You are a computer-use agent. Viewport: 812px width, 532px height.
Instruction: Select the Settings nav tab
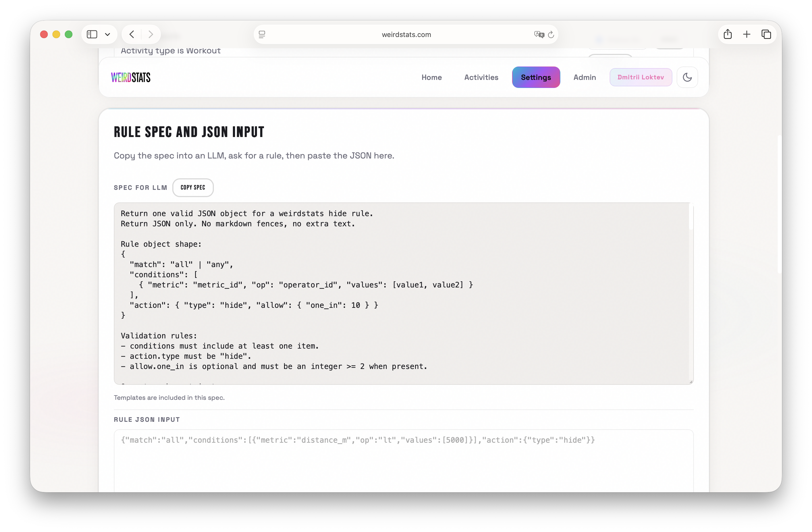536,77
